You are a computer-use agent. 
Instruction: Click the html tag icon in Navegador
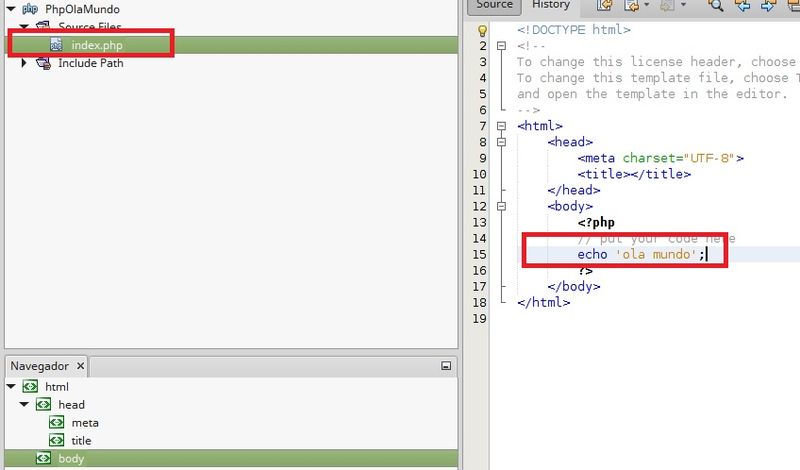[30, 386]
